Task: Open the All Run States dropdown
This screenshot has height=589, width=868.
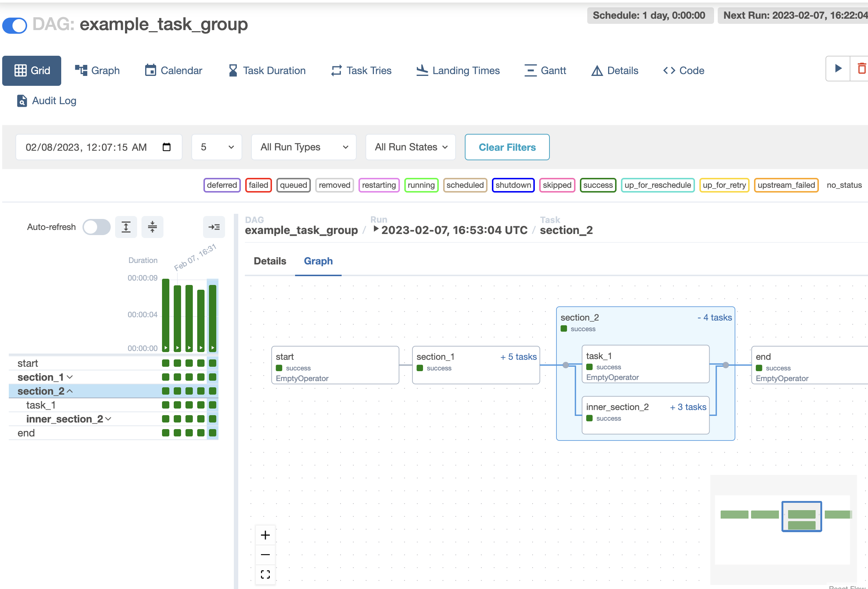Action: [x=411, y=147]
